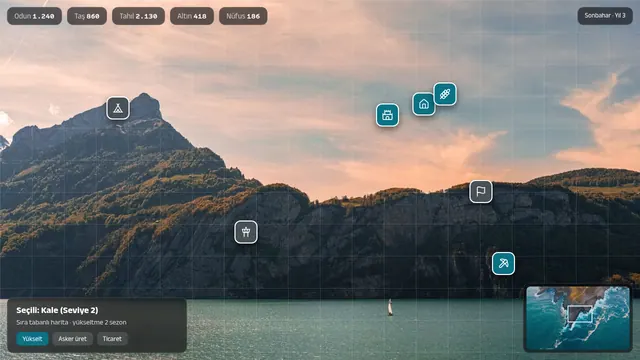The image size is (640, 360).
Task: Click the Odun 1.240 resource pill
Action: pos(34,16)
